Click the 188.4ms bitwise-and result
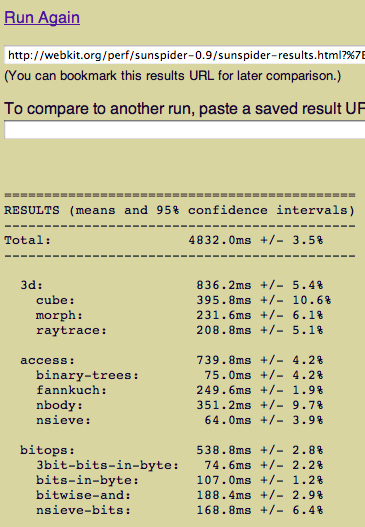 (x=224, y=495)
